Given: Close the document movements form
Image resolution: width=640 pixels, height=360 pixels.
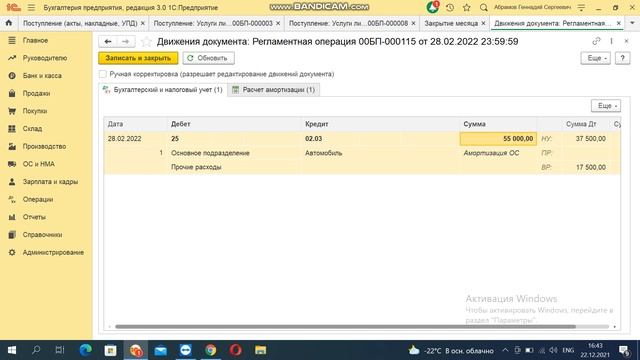Looking at the screenshot, I should (x=626, y=41).
